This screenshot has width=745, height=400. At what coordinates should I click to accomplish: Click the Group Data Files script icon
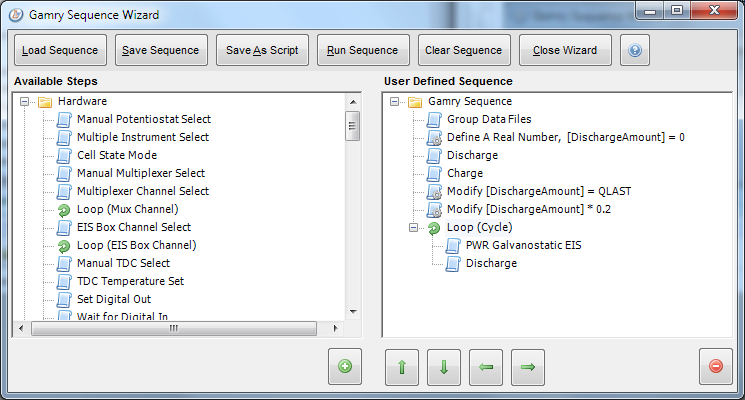pos(434,120)
